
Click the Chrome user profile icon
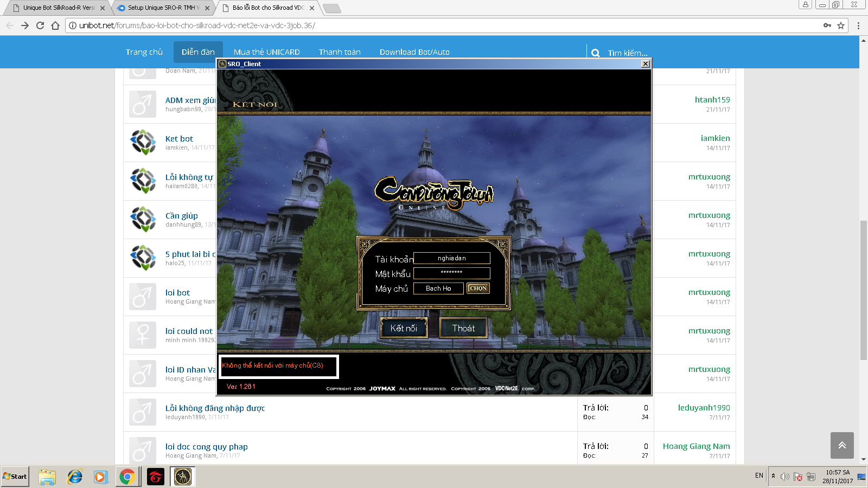point(806,4)
